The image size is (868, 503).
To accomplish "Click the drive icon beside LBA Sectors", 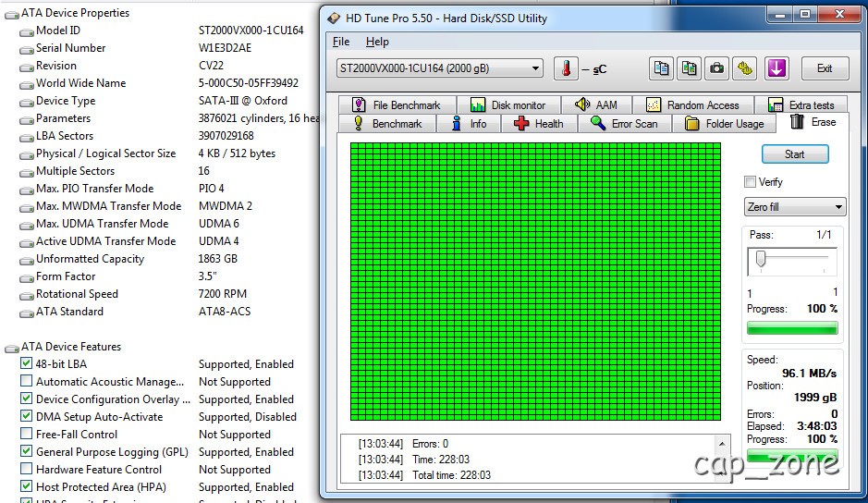I will (x=26, y=138).
